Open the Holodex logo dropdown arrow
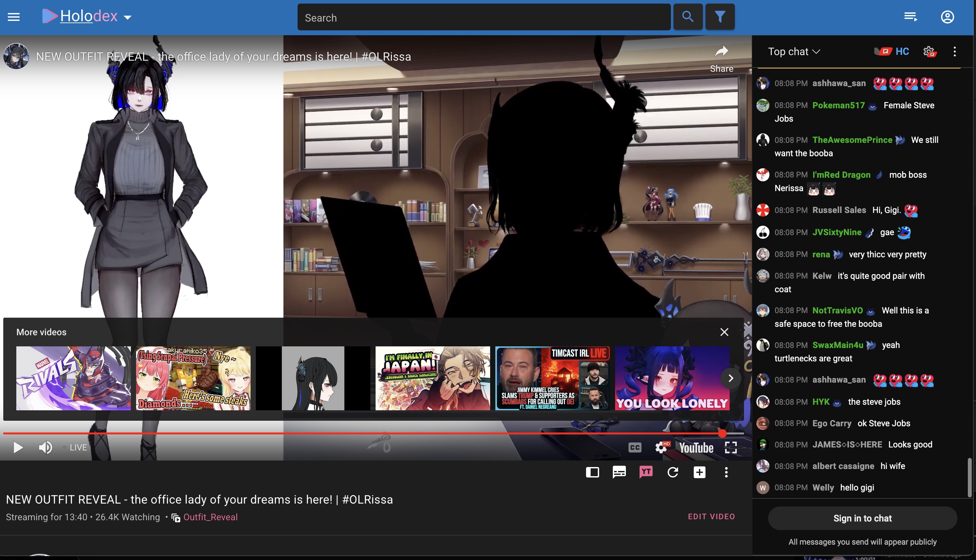Viewport: 976px width, 560px height. point(127,17)
